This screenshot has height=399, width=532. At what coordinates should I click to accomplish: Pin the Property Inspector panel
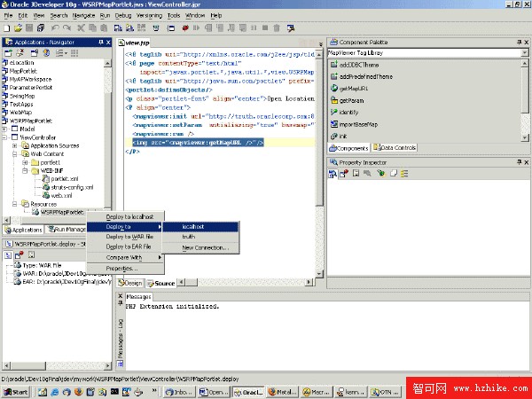coord(519,162)
